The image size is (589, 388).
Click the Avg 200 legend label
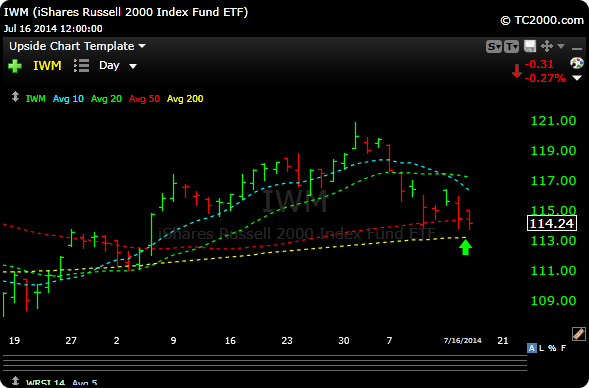[x=185, y=99]
